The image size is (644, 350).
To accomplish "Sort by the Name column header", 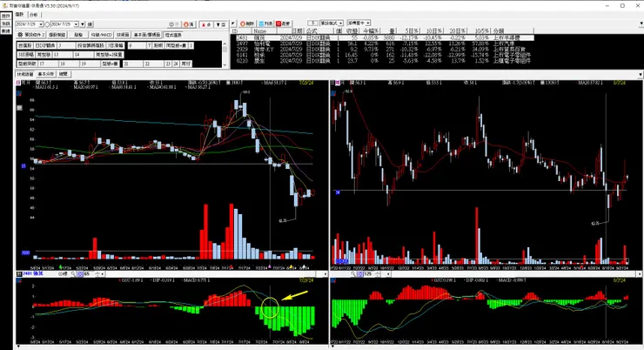I will click(x=265, y=31).
